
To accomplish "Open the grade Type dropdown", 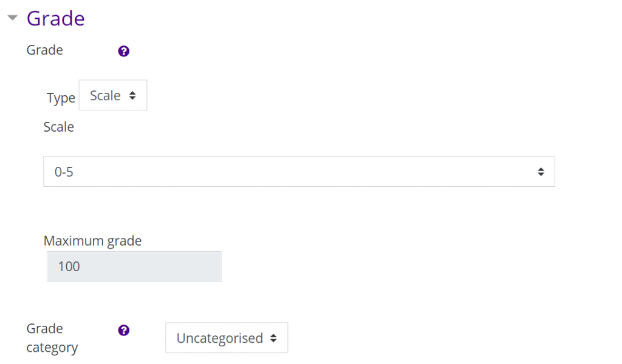I will click(113, 96).
